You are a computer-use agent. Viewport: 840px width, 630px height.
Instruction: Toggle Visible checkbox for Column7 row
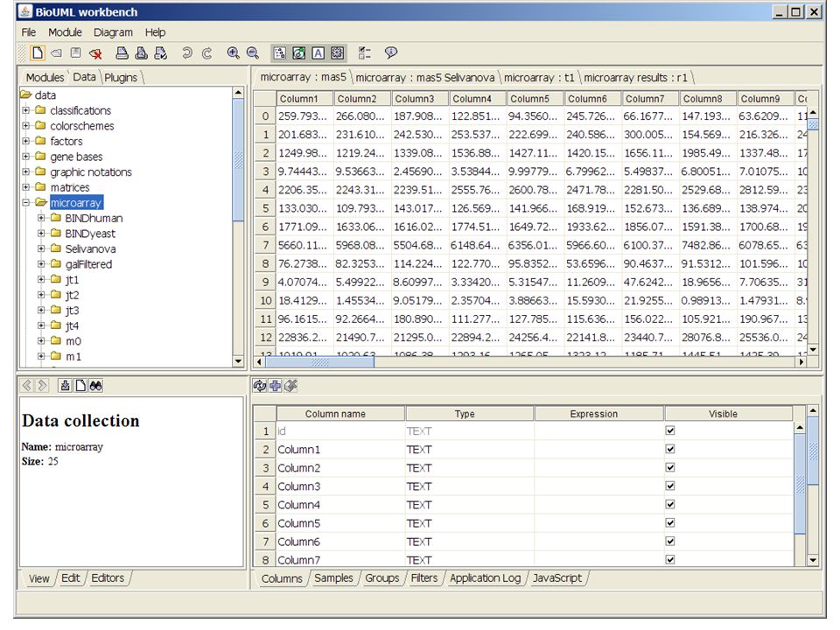[670, 559]
